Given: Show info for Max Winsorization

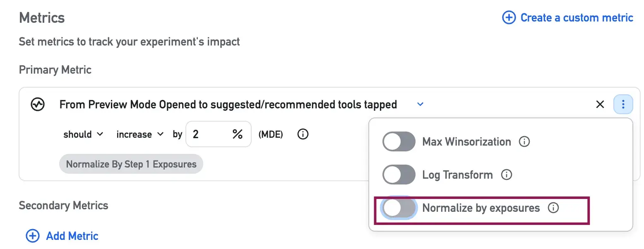Looking at the screenshot, I should [x=524, y=142].
